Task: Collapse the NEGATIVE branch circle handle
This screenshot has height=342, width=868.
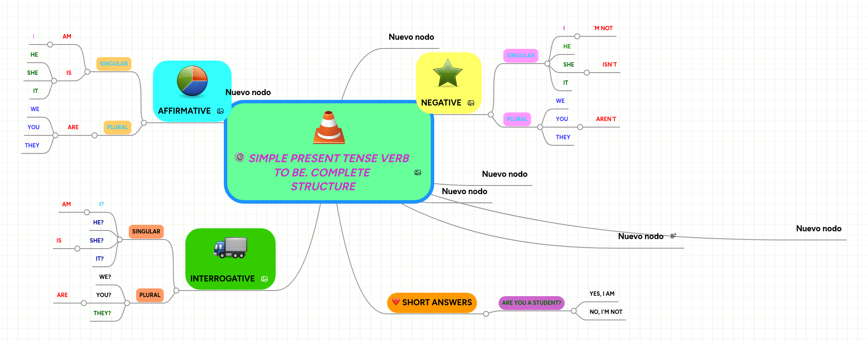Action: [x=490, y=115]
